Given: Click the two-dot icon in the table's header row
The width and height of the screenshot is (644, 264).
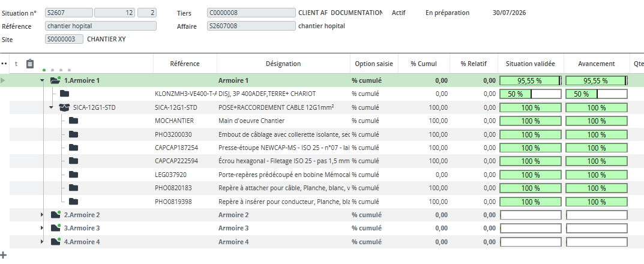Looking at the screenshot, I should 4,64.
